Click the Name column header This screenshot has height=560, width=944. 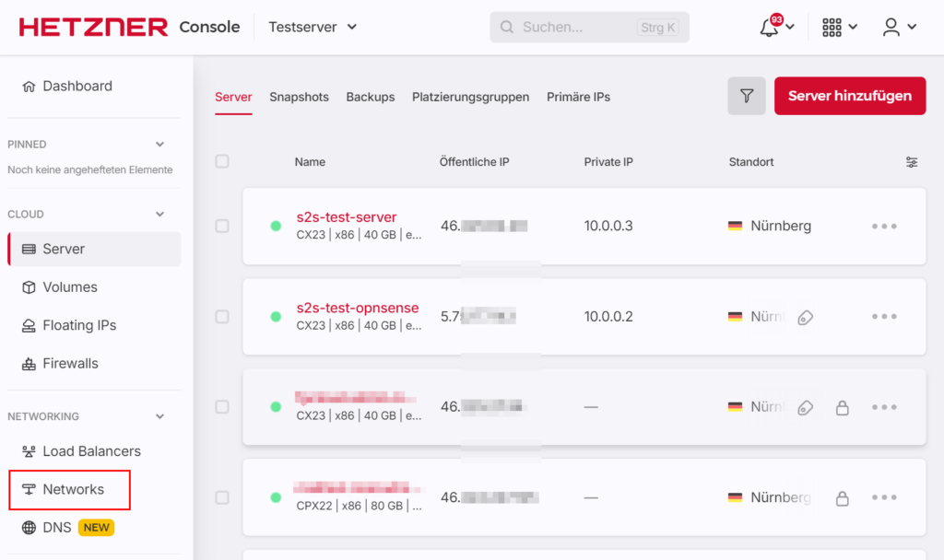[x=310, y=162]
